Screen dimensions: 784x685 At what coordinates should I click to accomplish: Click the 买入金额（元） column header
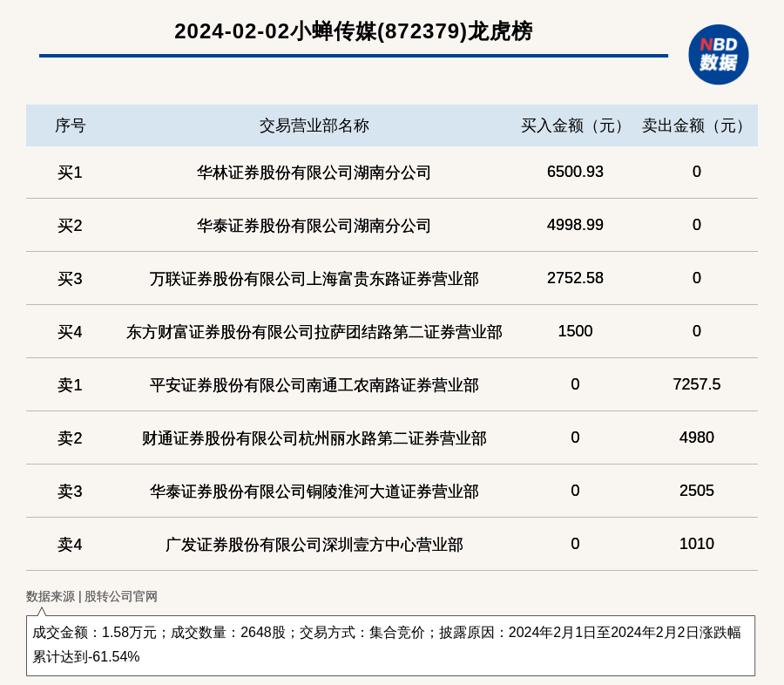click(x=575, y=125)
